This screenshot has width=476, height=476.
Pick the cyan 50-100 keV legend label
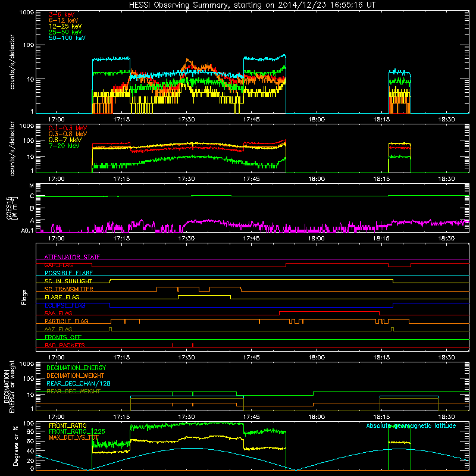pyautogui.click(x=67, y=38)
